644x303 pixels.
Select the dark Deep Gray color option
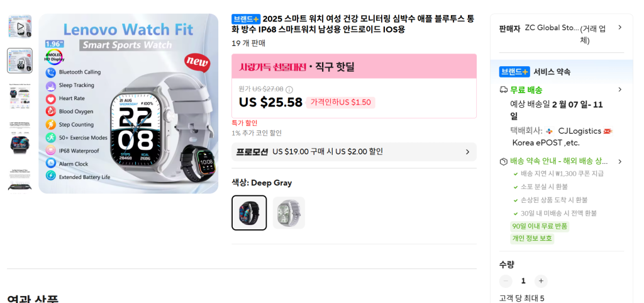pos(249,213)
